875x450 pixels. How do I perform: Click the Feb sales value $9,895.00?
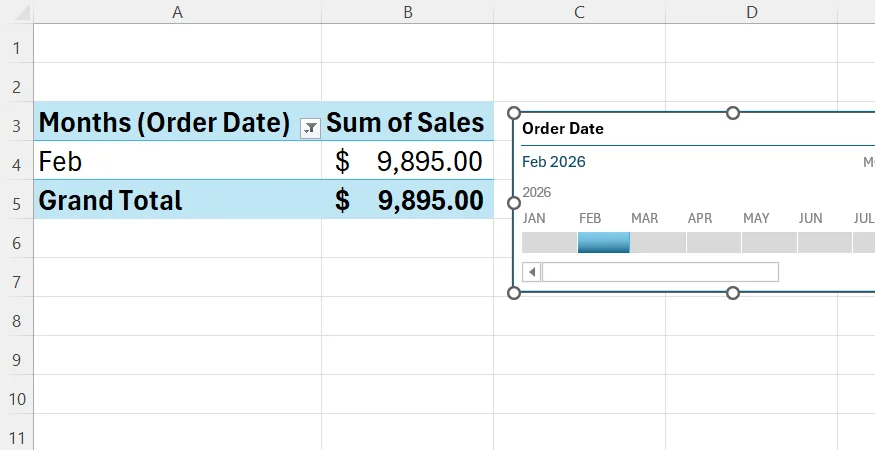tap(407, 161)
